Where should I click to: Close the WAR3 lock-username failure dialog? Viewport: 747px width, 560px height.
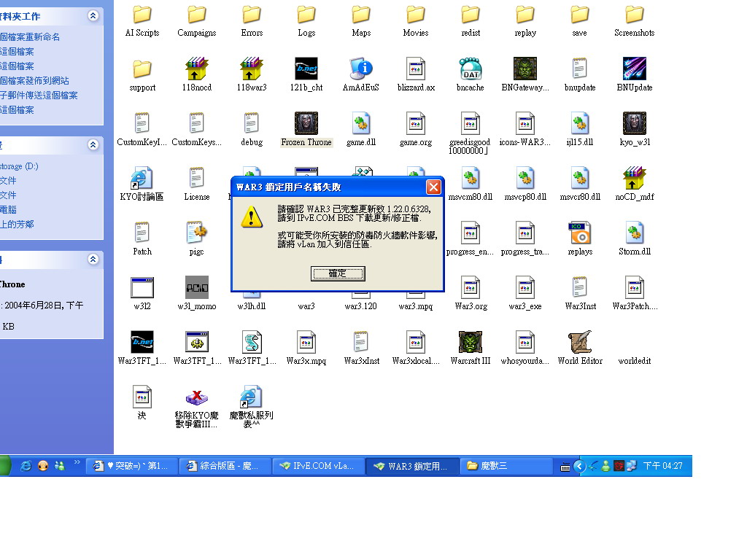[433, 187]
